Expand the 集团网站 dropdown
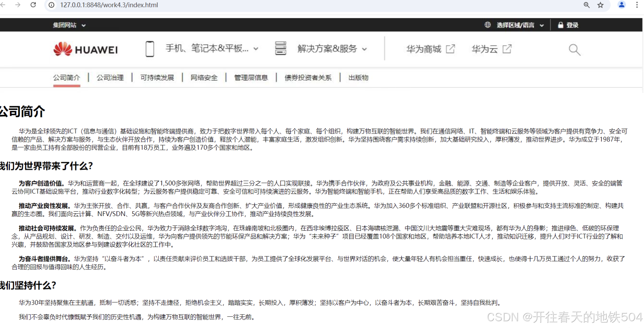The image size is (644, 328). coord(69,25)
